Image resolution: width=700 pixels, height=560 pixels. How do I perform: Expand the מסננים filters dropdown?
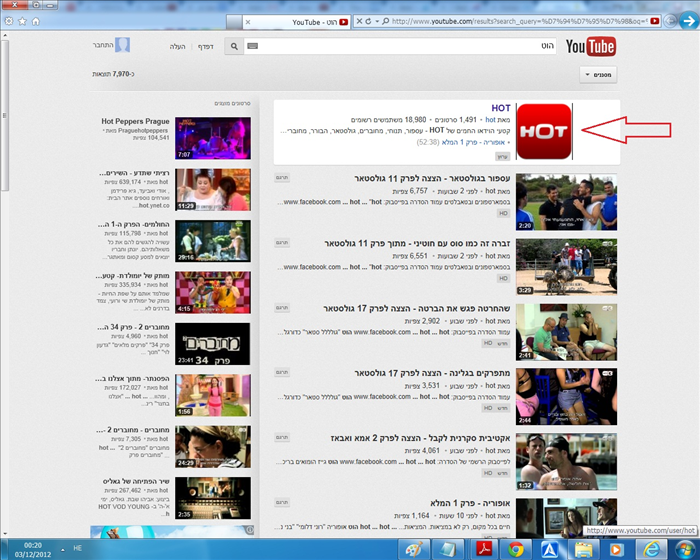[x=598, y=75]
